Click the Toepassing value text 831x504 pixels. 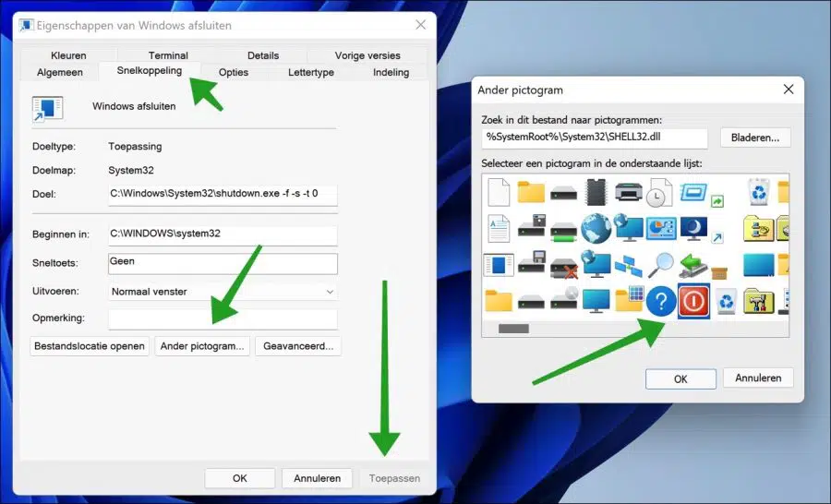(x=135, y=146)
